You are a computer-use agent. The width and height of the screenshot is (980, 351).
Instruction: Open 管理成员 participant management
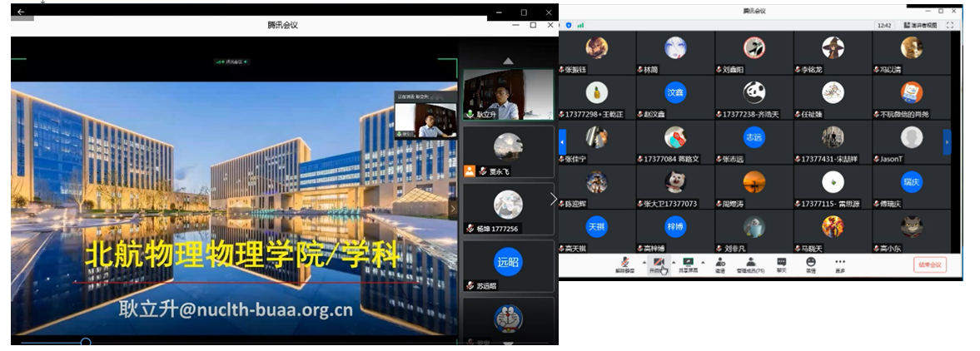pos(750,262)
